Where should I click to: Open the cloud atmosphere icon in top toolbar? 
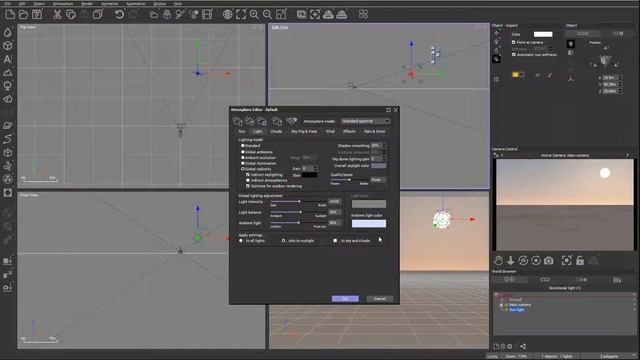[154, 15]
